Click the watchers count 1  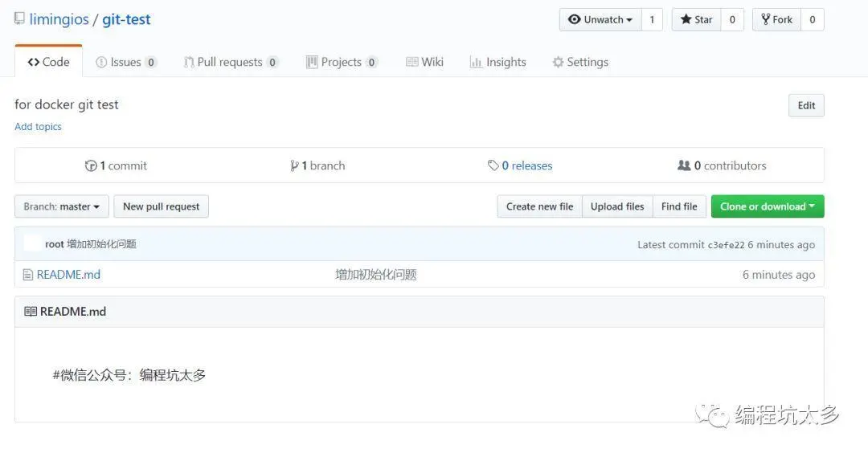pos(652,19)
